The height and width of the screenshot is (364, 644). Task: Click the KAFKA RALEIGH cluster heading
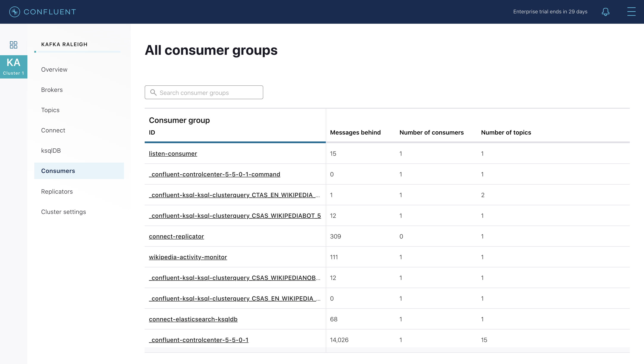tap(64, 44)
